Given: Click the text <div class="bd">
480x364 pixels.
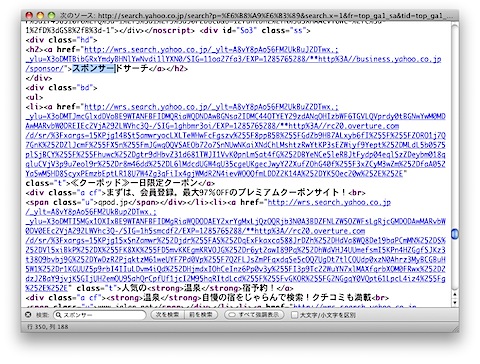Looking at the screenshot, I should (x=61, y=88).
